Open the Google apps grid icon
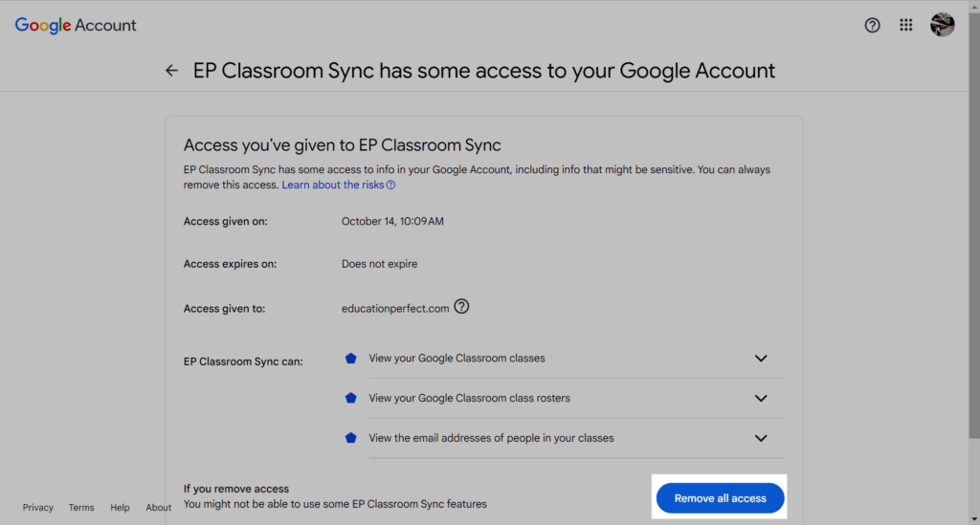The width and height of the screenshot is (980, 525). (905, 25)
